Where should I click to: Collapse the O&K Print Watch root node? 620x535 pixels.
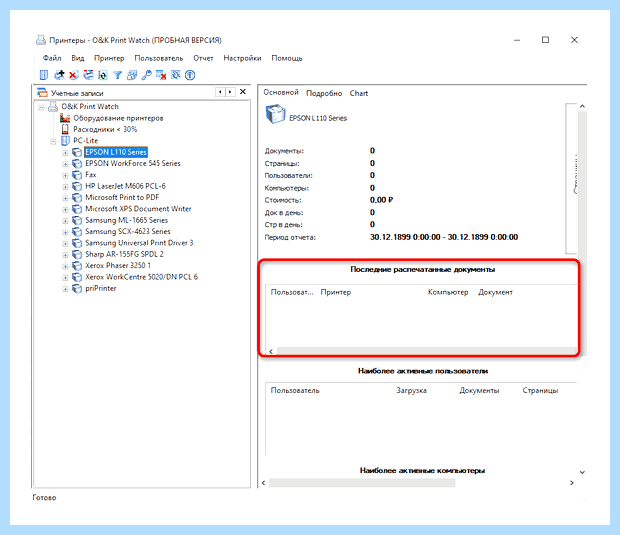click(x=41, y=107)
